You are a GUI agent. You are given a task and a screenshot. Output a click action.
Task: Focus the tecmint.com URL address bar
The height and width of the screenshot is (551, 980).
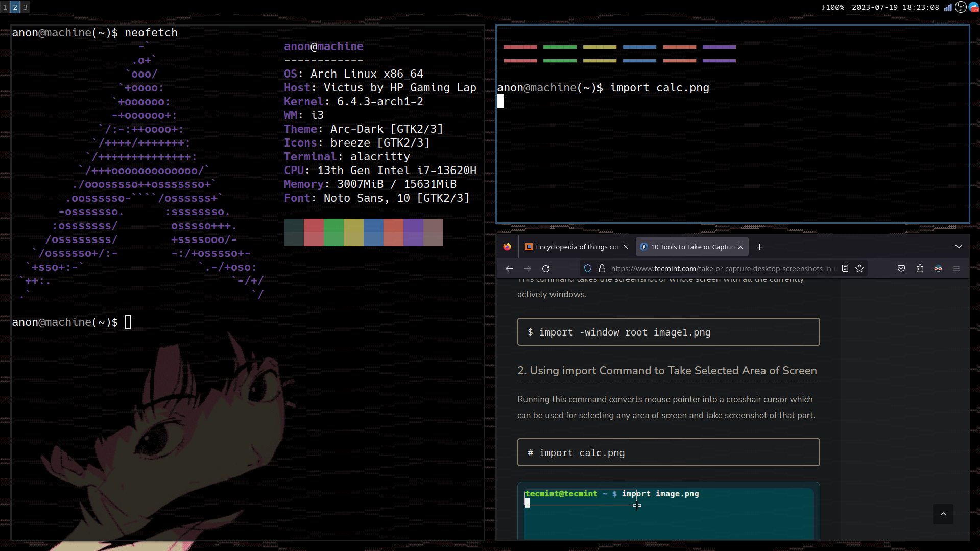(x=723, y=268)
